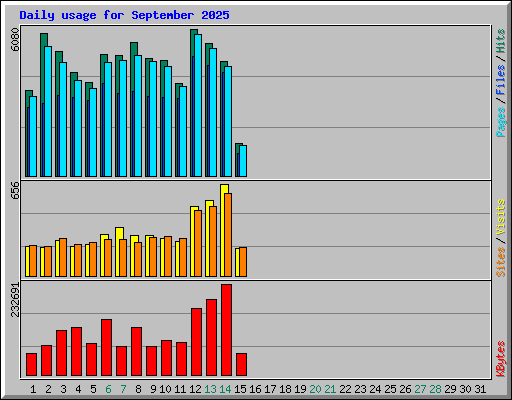This screenshot has width=512, height=400.
Task: Click the 232691 axis maximum value
Action: (15, 300)
